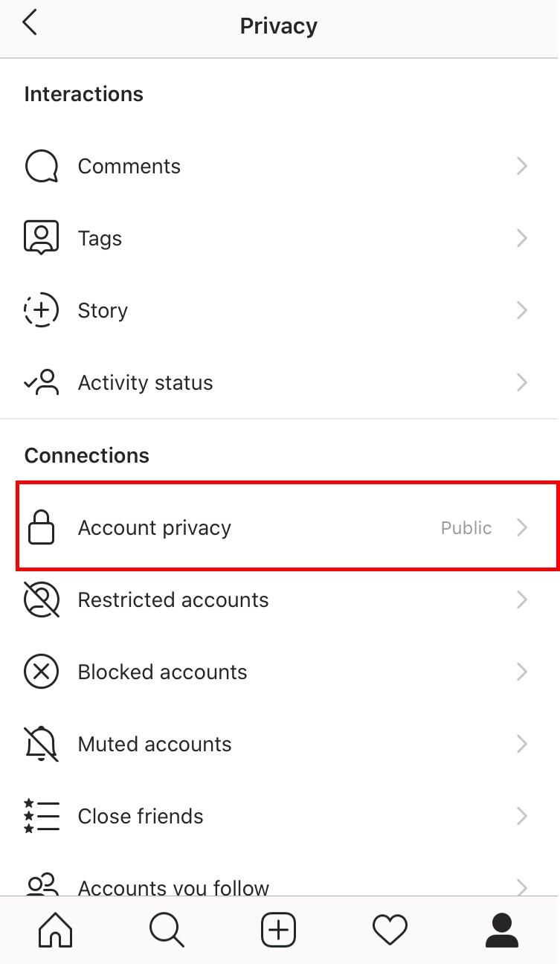Expand Tags row chevron
The width and height of the screenshot is (560, 964).
click(522, 238)
